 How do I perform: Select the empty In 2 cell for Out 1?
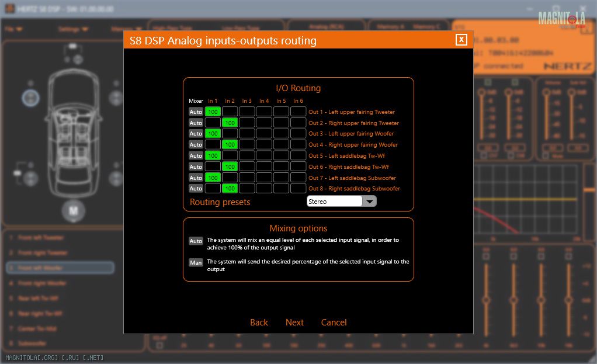point(230,112)
